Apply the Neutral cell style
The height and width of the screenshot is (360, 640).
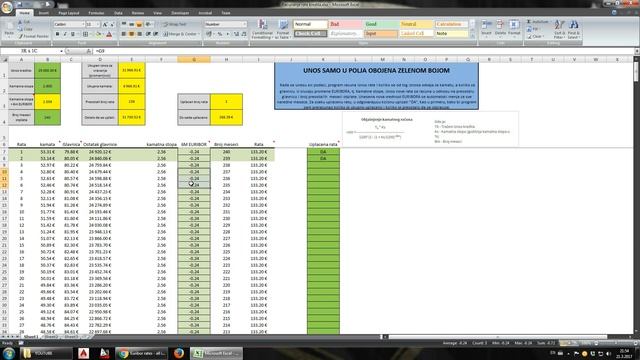(x=416, y=24)
